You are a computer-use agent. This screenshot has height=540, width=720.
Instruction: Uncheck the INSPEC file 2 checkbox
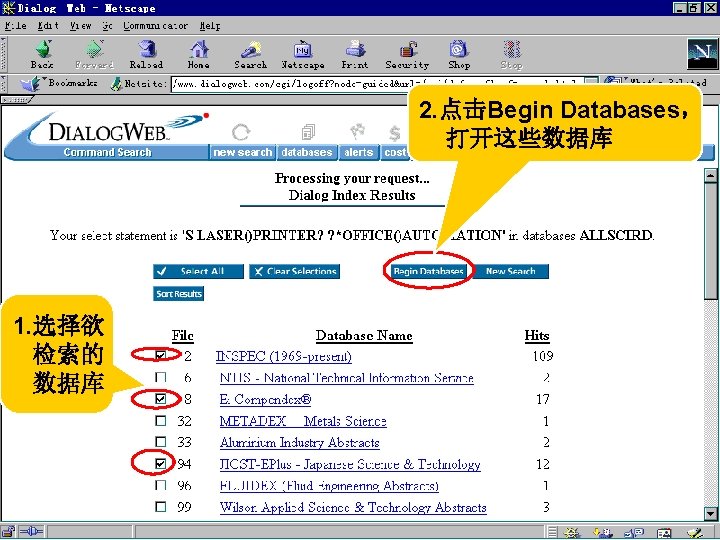(x=161, y=356)
